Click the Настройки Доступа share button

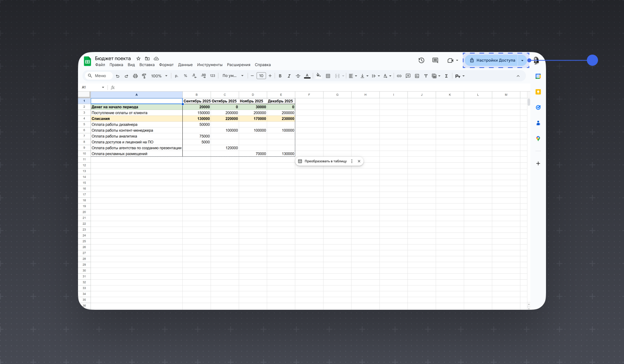(492, 61)
